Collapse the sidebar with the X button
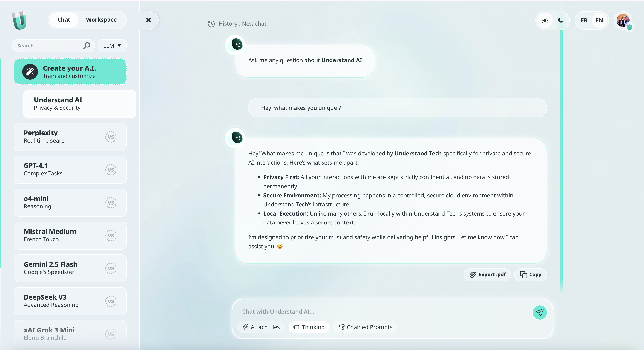This screenshot has width=644, height=350. (x=148, y=20)
